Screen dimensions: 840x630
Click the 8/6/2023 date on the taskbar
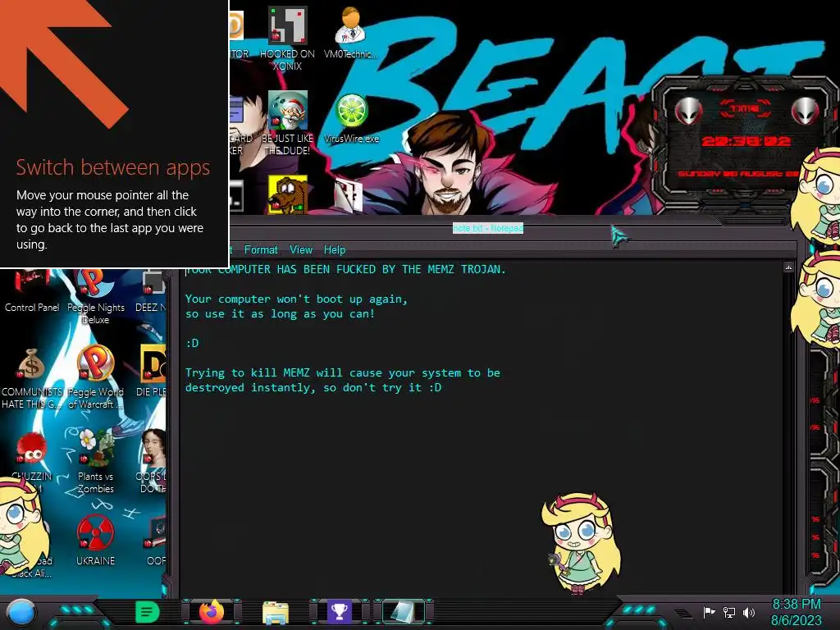click(796, 621)
